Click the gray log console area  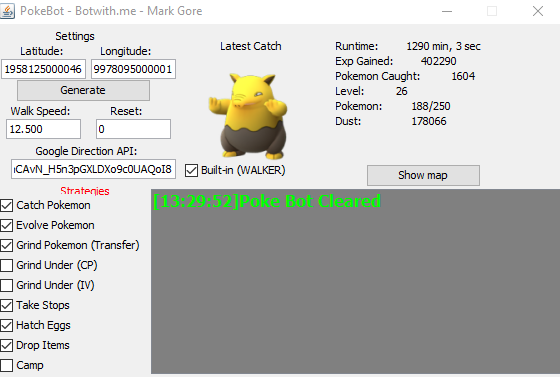[x=355, y=281]
